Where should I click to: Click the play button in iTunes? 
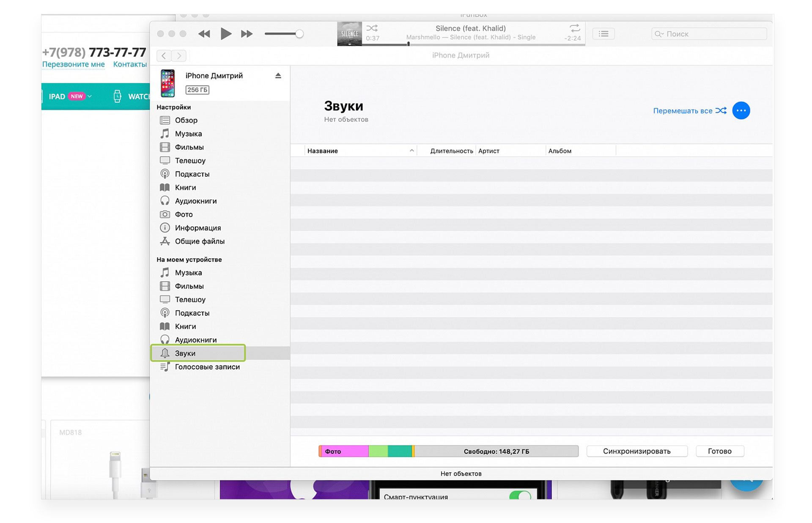[x=226, y=33]
